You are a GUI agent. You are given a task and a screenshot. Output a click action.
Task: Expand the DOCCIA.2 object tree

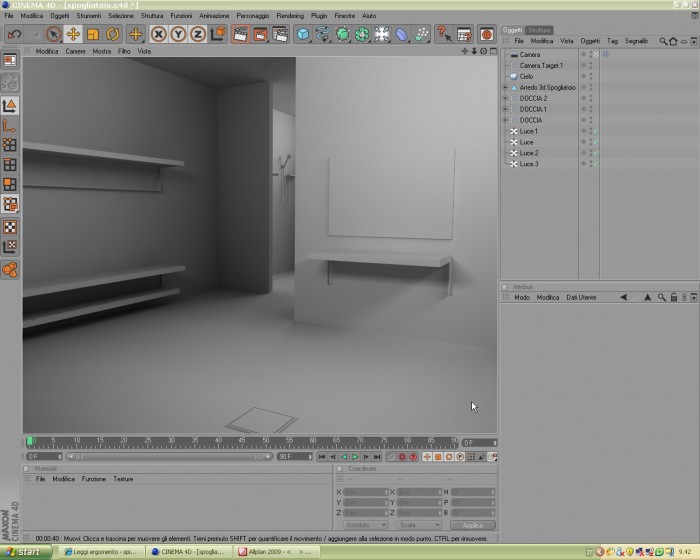(505, 98)
